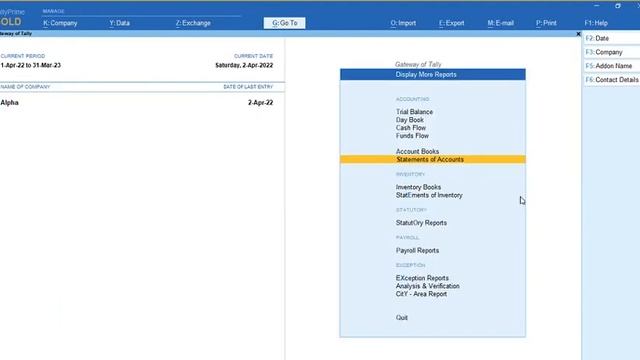Click the G: Go To button
Viewport: 640px width, 360px height.
click(x=284, y=23)
